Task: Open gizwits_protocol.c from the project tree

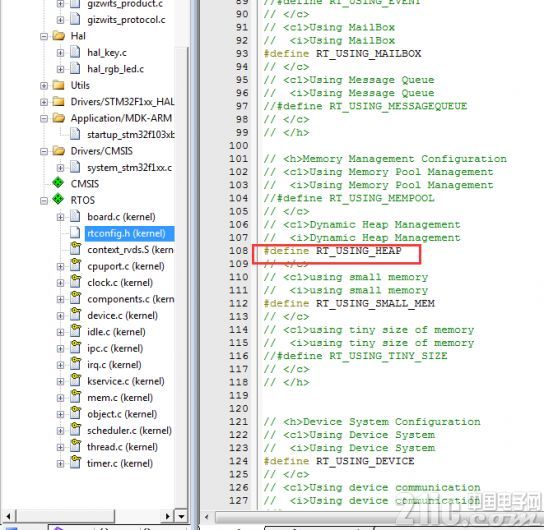Action: (126, 20)
